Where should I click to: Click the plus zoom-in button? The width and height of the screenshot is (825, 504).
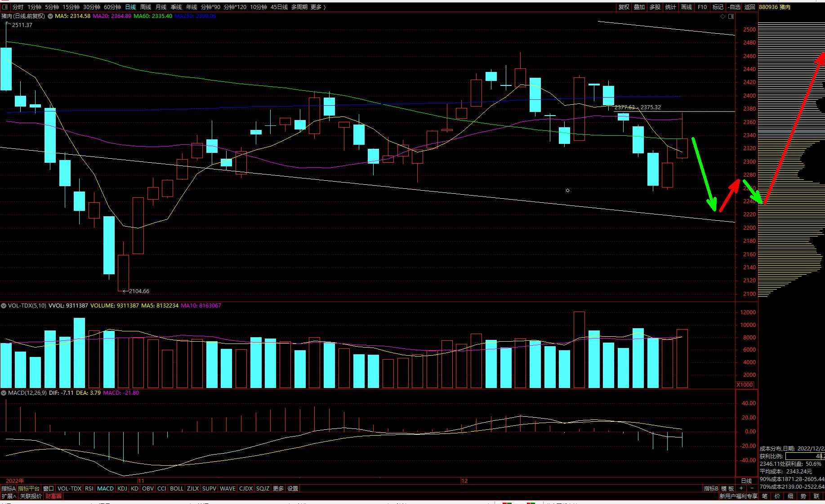(x=741, y=488)
